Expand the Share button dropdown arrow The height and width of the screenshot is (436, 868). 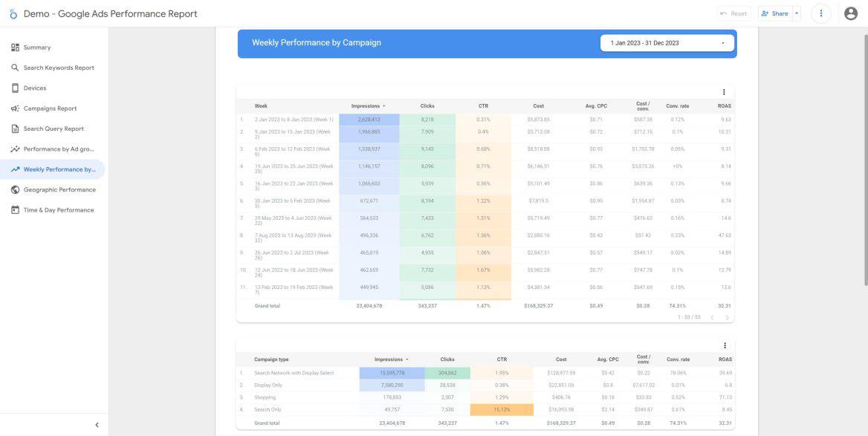pos(797,13)
